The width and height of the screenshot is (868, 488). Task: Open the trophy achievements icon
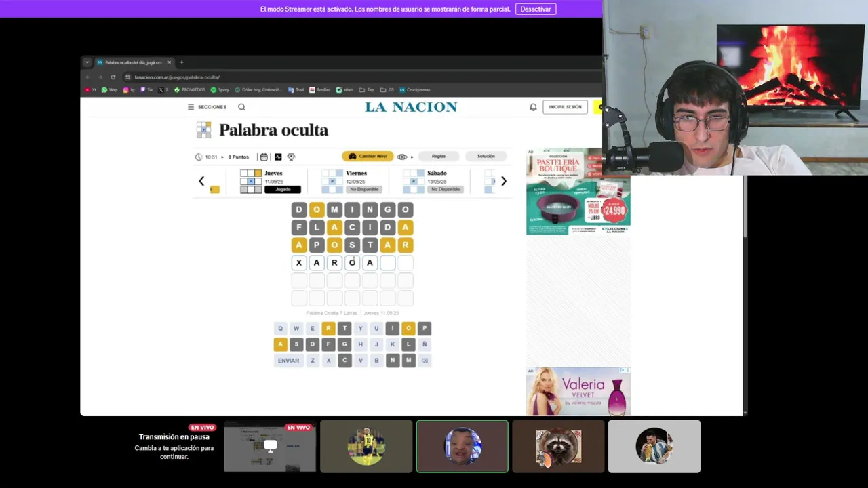coord(291,157)
